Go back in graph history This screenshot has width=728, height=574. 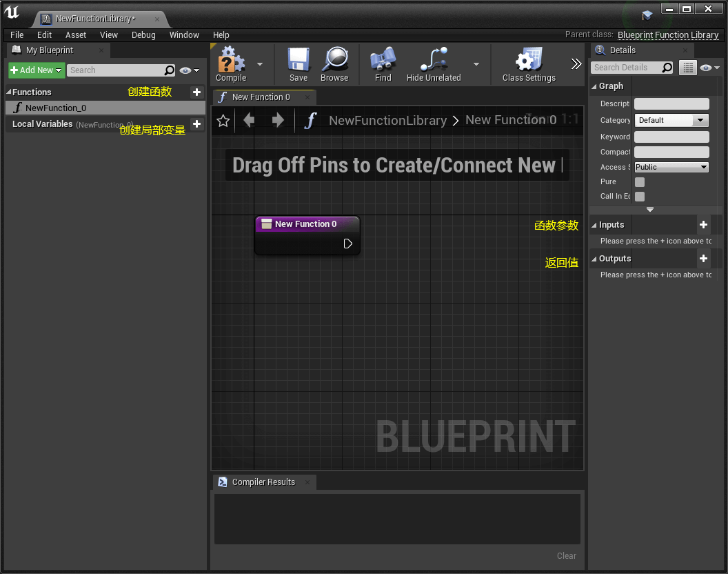point(249,120)
